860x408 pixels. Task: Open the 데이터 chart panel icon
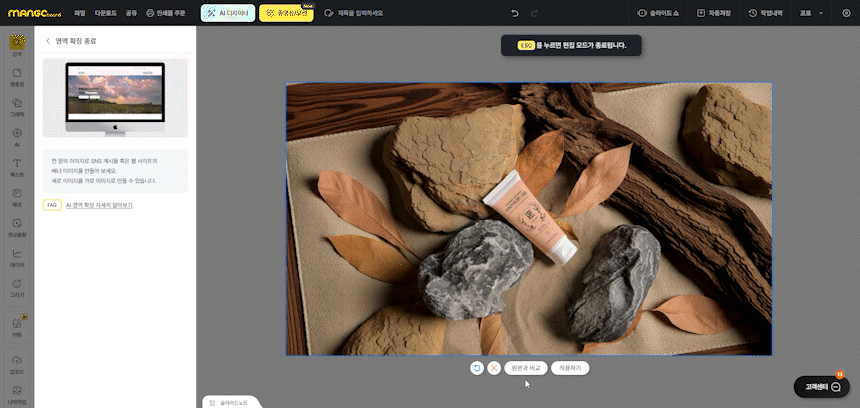point(17,257)
